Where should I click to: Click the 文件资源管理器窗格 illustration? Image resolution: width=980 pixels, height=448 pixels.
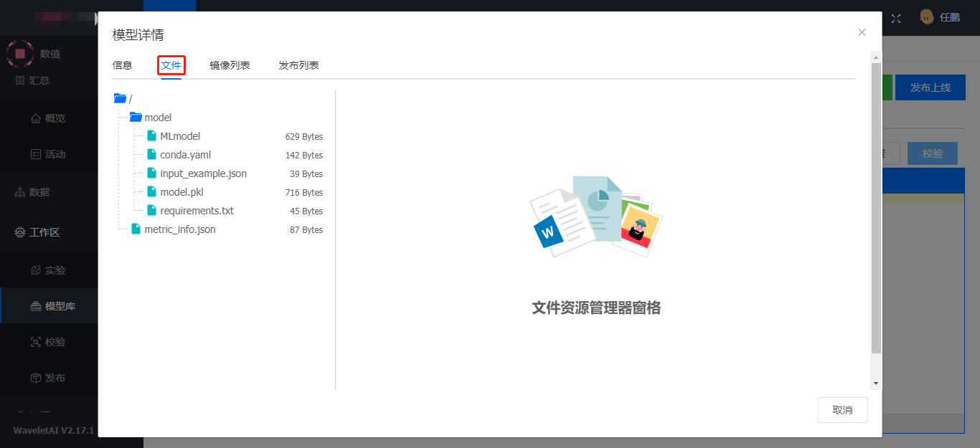click(595, 216)
